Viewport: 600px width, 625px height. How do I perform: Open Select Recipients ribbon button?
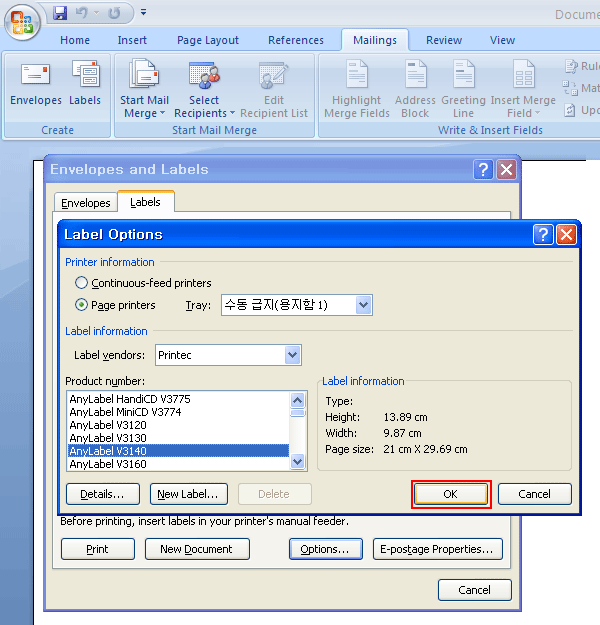pyautogui.click(x=204, y=88)
